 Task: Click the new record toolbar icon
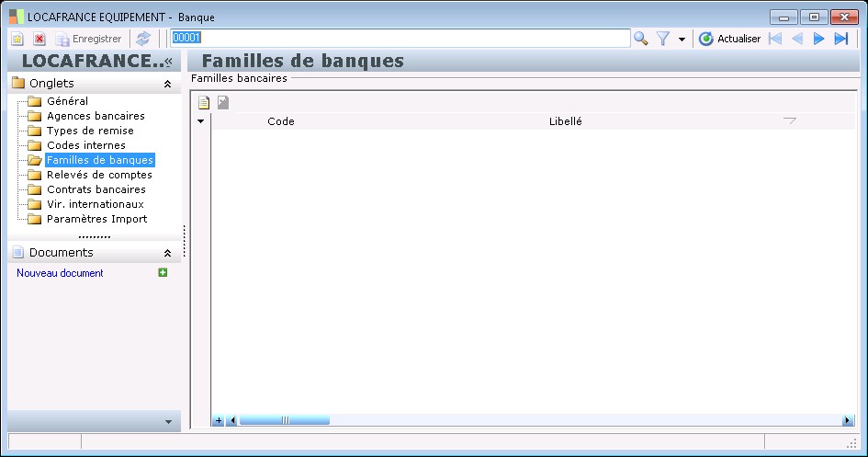[x=17, y=39]
